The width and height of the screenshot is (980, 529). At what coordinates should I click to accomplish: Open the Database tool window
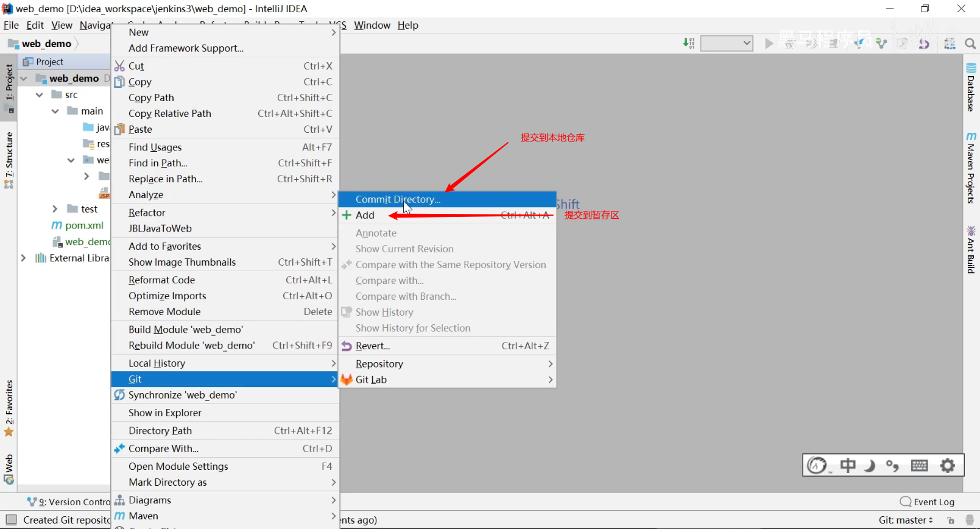tap(971, 87)
